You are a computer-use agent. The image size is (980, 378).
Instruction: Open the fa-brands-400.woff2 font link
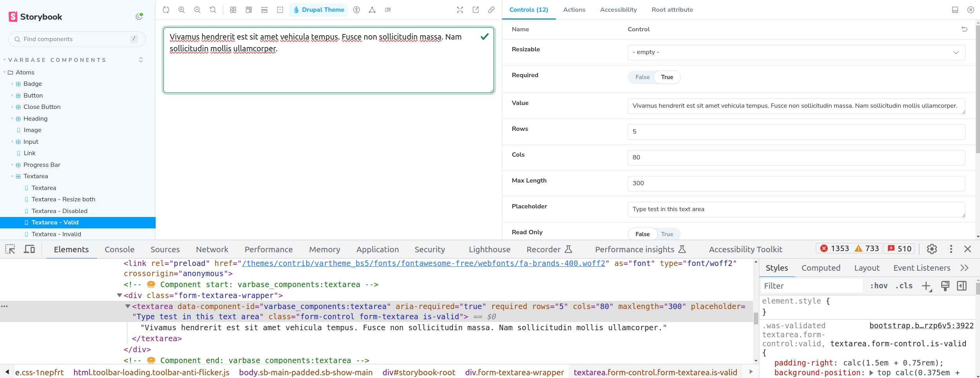pyautogui.click(x=423, y=264)
